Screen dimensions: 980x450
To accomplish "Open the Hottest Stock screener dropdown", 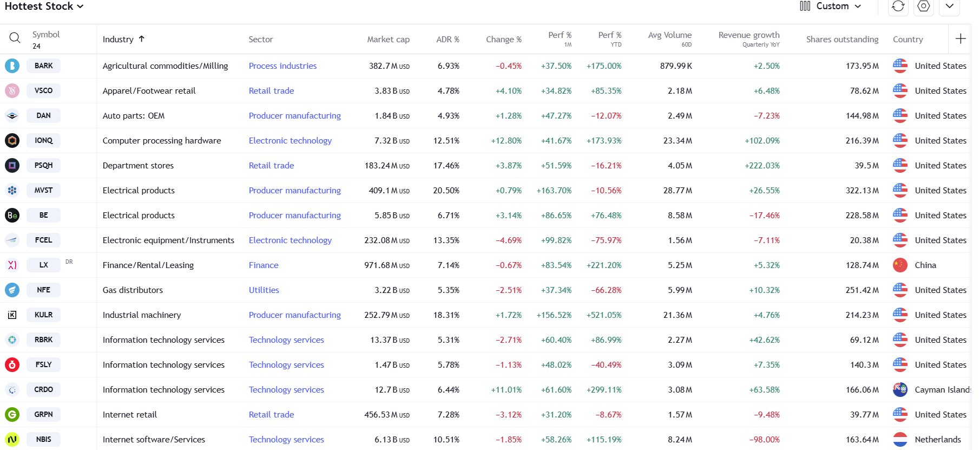I will click(x=44, y=6).
